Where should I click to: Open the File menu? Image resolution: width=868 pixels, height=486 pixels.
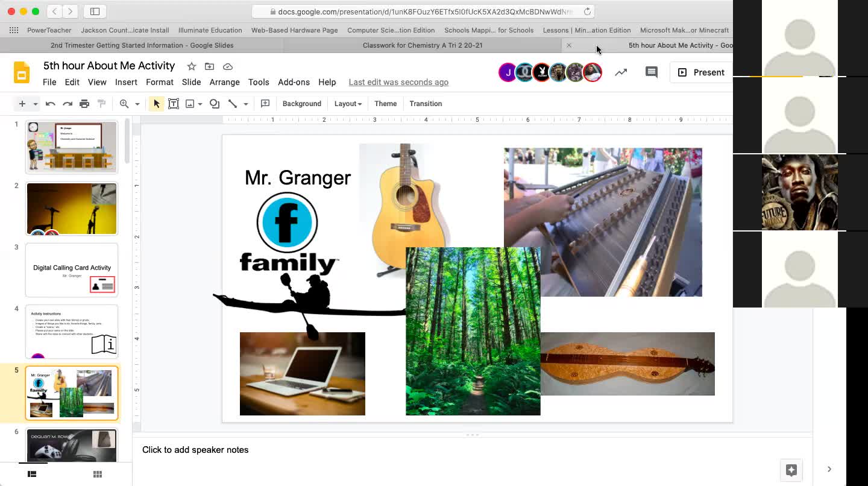point(49,82)
